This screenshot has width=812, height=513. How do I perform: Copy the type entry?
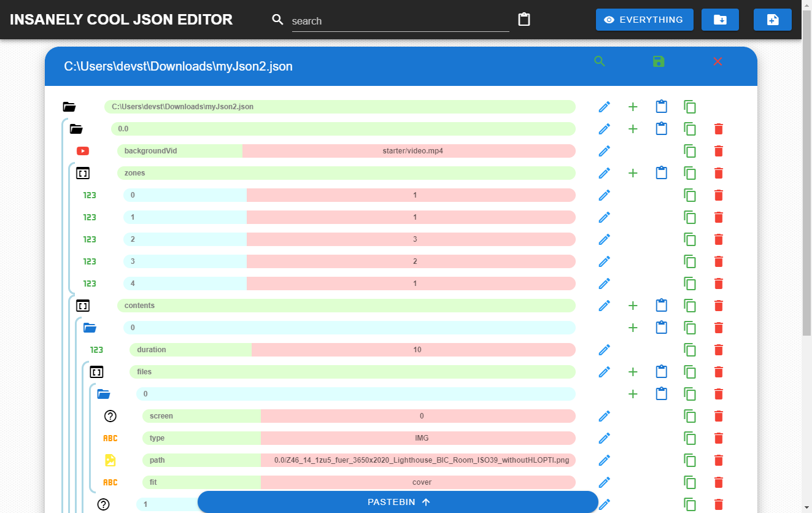pos(690,438)
